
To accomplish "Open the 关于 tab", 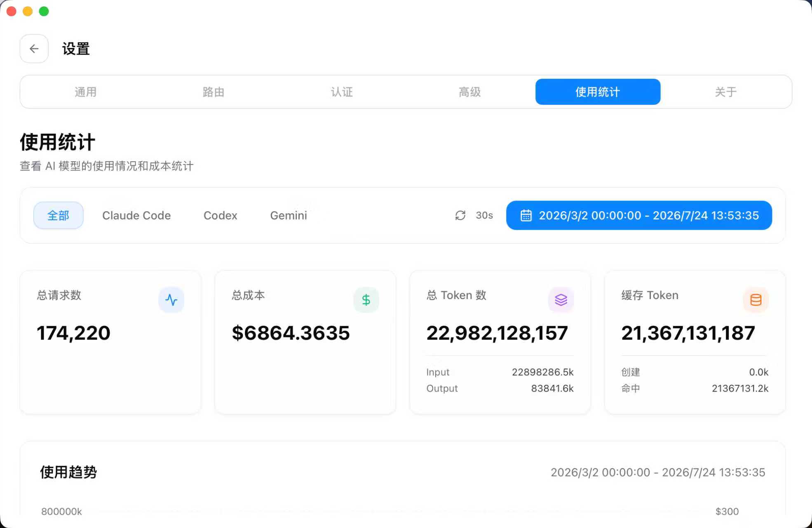I will point(726,92).
